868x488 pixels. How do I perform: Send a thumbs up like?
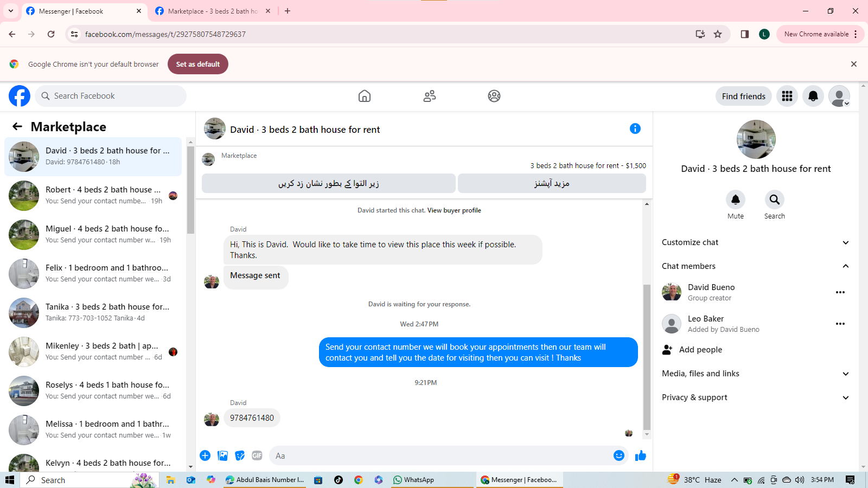point(641,455)
